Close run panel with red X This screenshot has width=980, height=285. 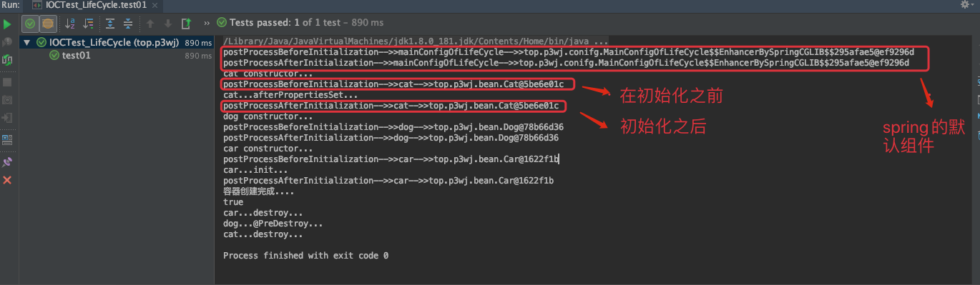[x=7, y=180]
